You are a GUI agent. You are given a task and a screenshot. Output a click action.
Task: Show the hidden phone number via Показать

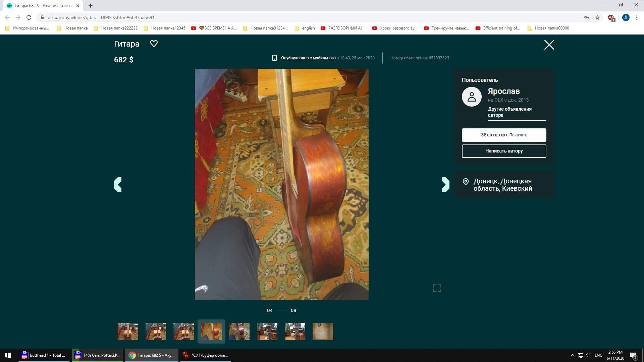pyautogui.click(x=518, y=135)
